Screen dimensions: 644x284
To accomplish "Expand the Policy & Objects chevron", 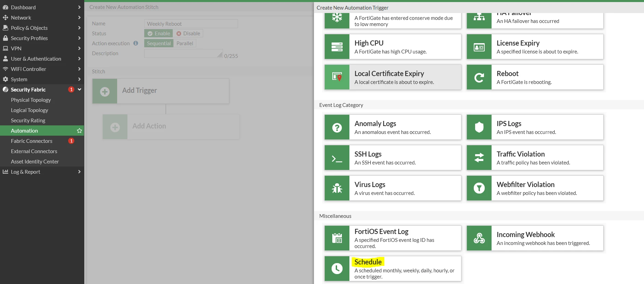I will (79, 28).
